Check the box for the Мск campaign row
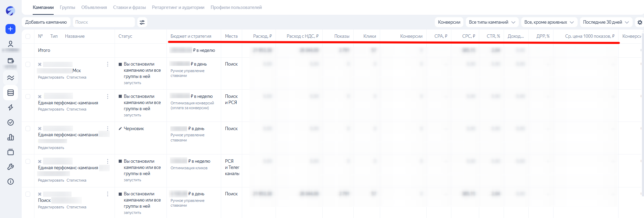The height and width of the screenshot is (218, 644). pos(28,64)
